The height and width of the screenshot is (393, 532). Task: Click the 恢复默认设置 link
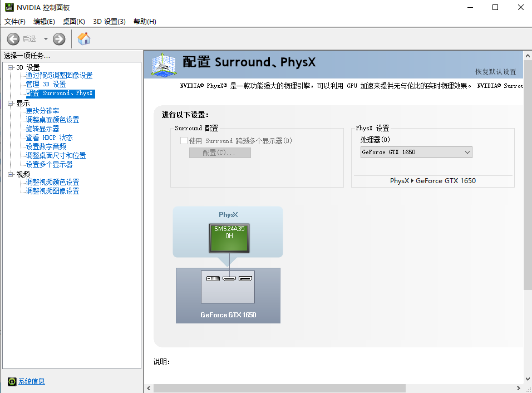pos(495,72)
